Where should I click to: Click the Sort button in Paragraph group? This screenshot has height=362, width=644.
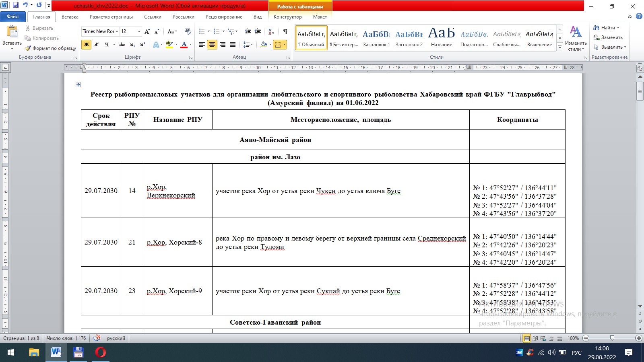[271, 31]
